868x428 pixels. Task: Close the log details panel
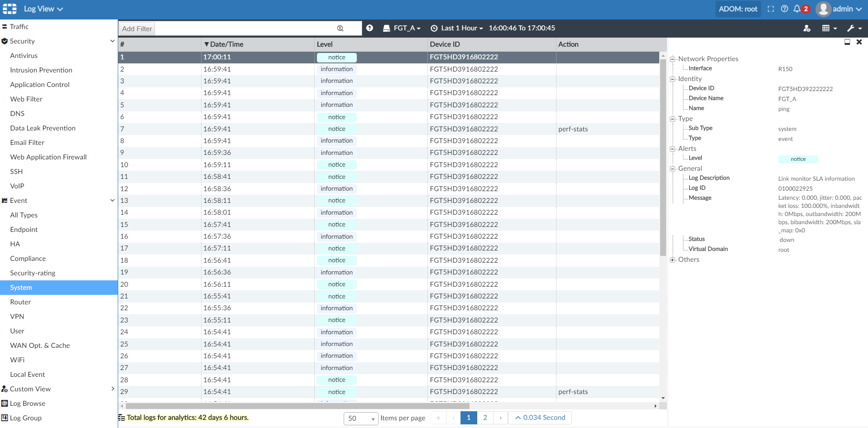click(x=859, y=42)
